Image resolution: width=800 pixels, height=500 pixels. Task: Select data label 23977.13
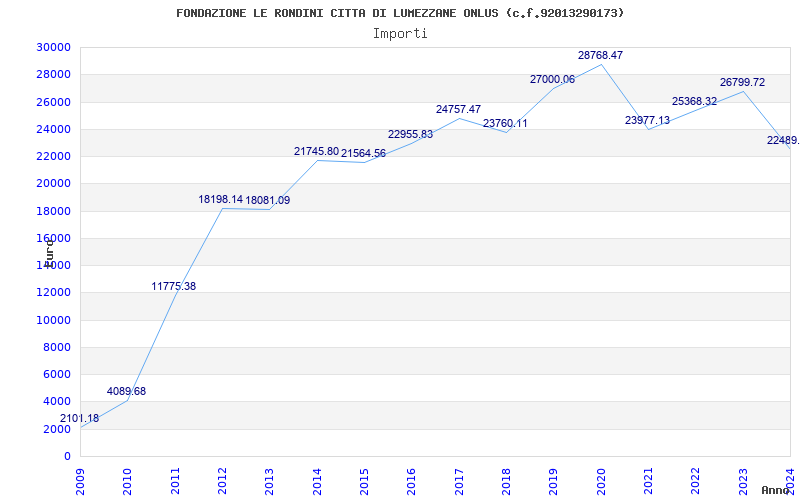coord(647,120)
